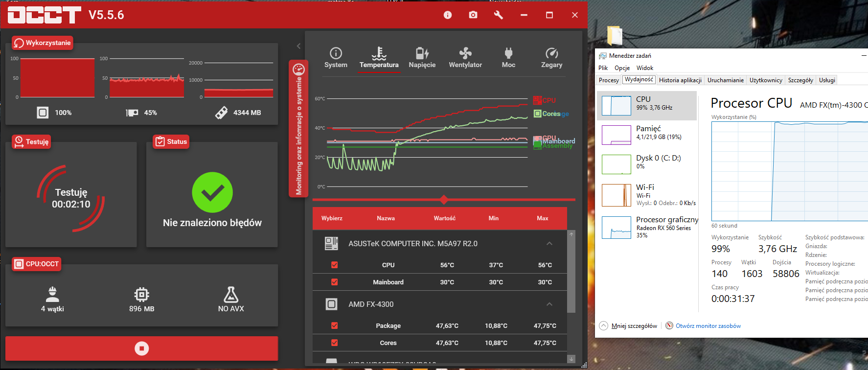
Task: Open the Widok menu in Task Manager
Action: coord(644,68)
